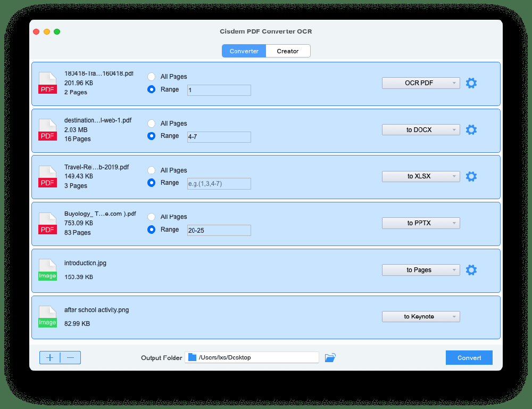This screenshot has height=409, width=532.
Task: Click the PDF icon of destination web file
Action: click(x=47, y=130)
